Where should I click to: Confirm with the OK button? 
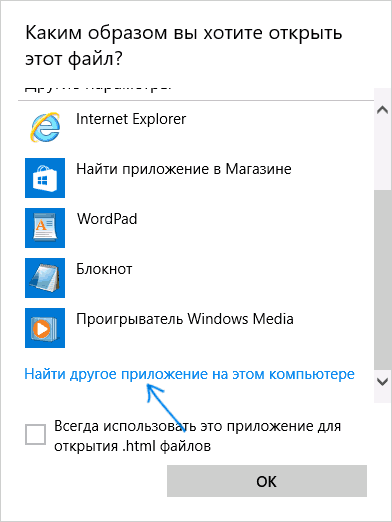point(267,481)
